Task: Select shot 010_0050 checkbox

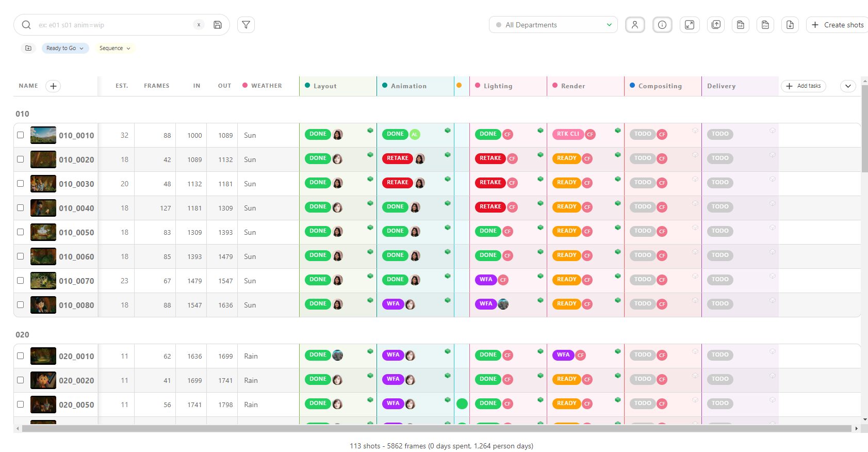Action: [20, 232]
